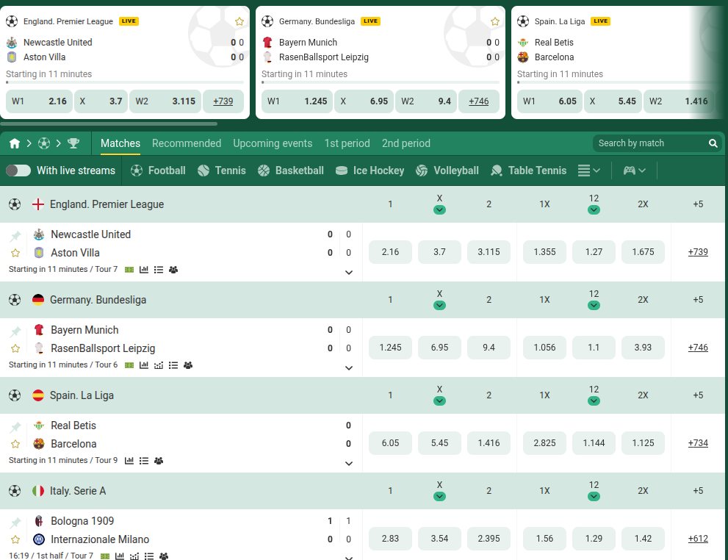Go to the home page icon
The height and width of the screenshot is (560, 728).
tap(15, 143)
